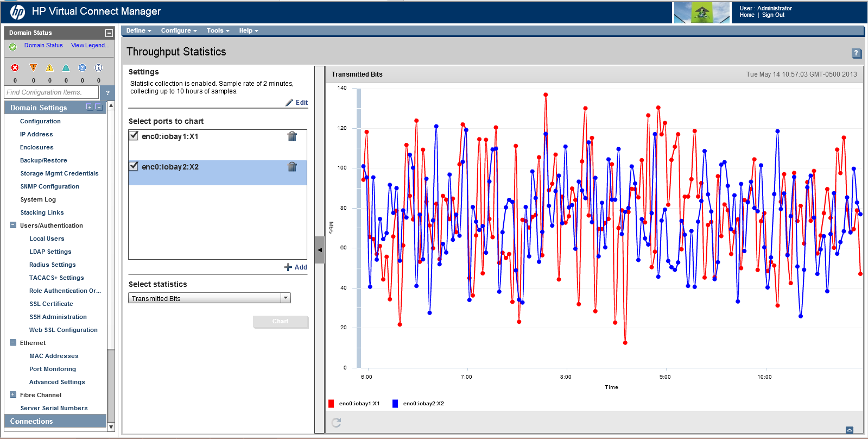Click the red critical status icon

[15, 68]
